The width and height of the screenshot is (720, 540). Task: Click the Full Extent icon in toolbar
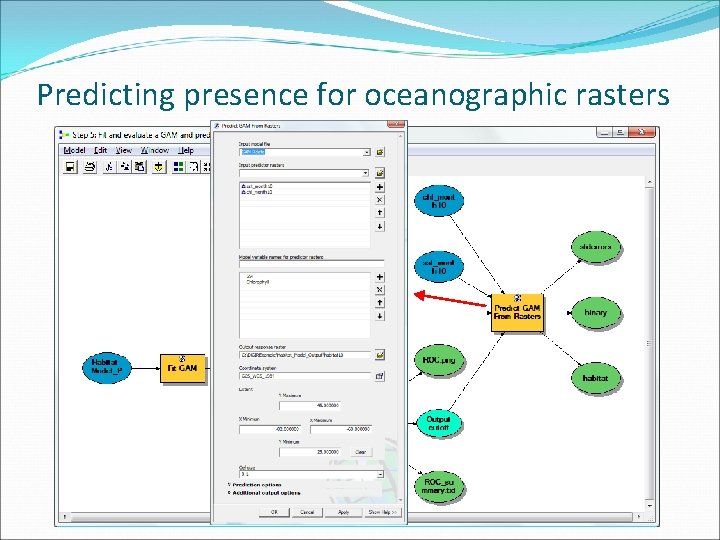pos(194,167)
